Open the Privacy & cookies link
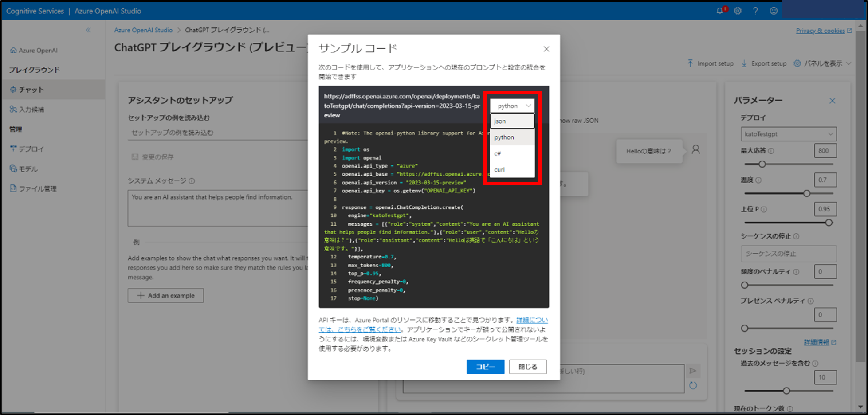Viewport: 868px width, 415px height. pos(820,31)
